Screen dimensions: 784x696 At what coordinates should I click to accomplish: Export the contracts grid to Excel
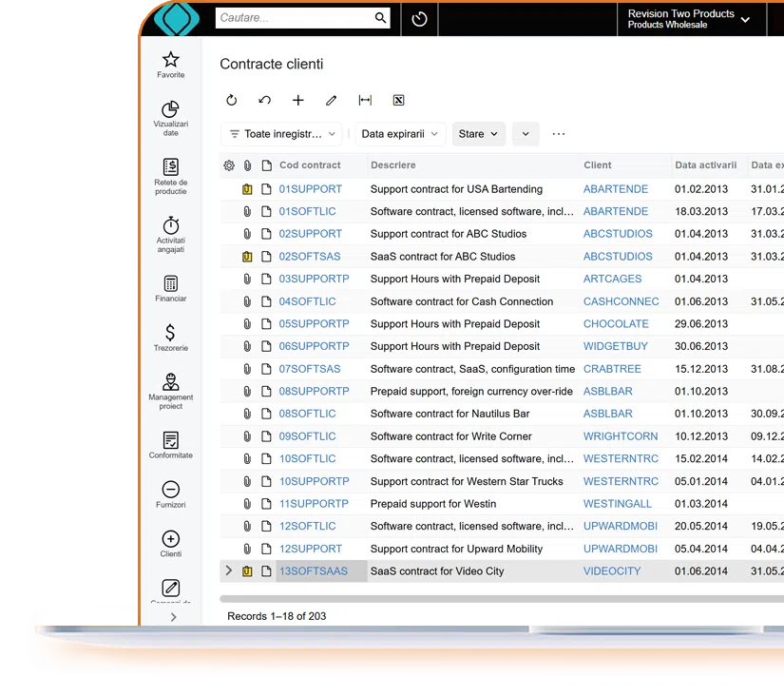(x=398, y=100)
